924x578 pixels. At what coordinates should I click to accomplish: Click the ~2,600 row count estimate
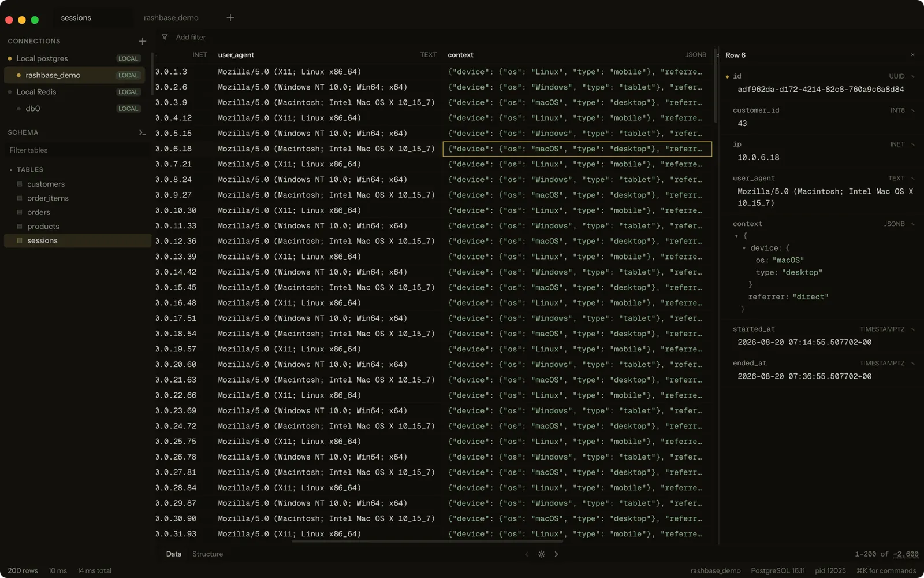pyautogui.click(x=906, y=554)
